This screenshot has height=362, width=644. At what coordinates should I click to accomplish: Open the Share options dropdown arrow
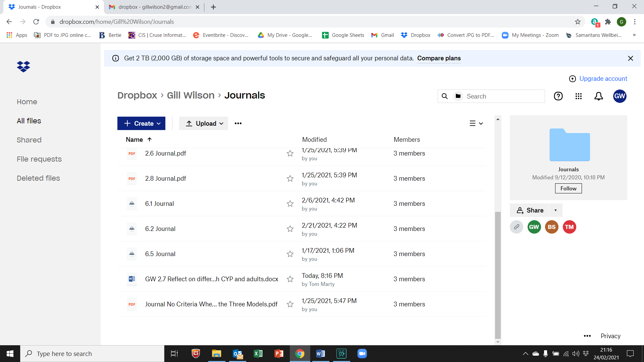coord(555,210)
